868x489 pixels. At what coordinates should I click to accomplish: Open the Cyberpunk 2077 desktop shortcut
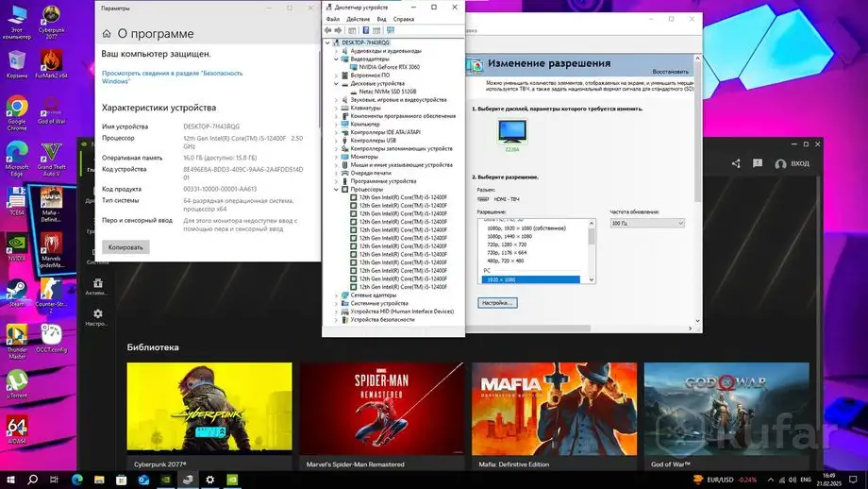(x=51, y=22)
